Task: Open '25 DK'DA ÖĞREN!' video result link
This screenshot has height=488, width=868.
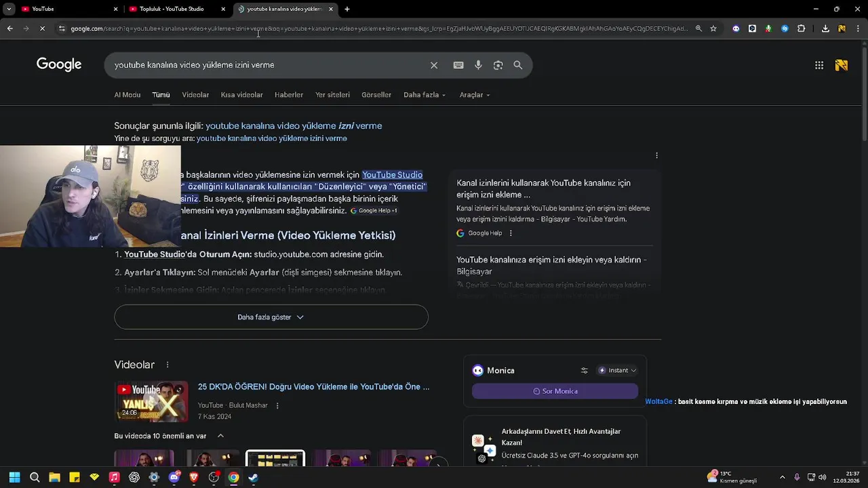Action: 313,387
